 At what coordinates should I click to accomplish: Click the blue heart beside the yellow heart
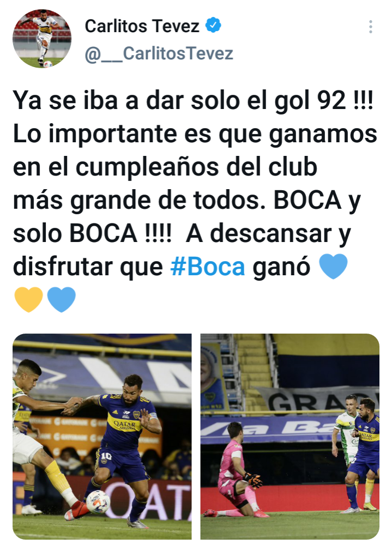(62, 299)
